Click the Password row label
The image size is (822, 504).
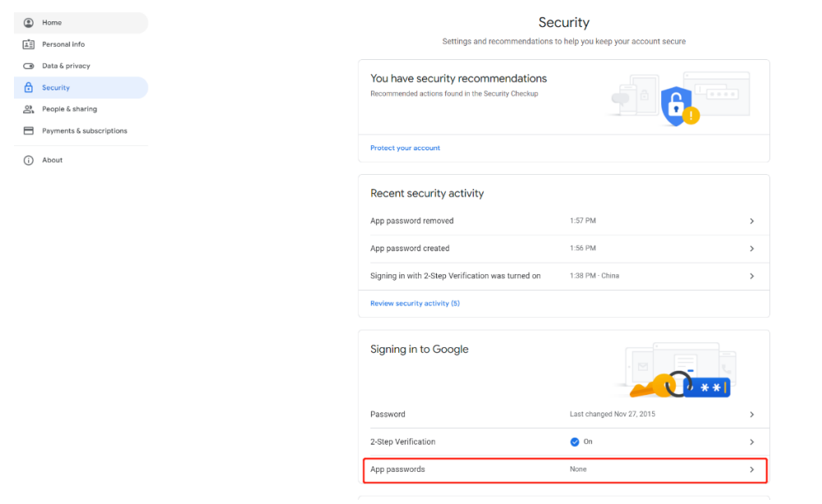pyautogui.click(x=388, y=415)
